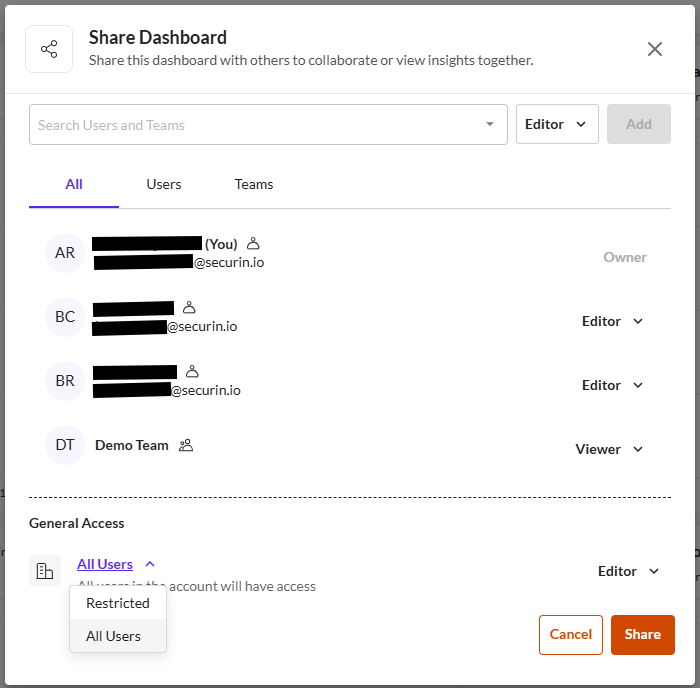The height and width of the screenshot is (688, 700).
Task: Click the user icon in the BR row
Action: tap(192, 371)
